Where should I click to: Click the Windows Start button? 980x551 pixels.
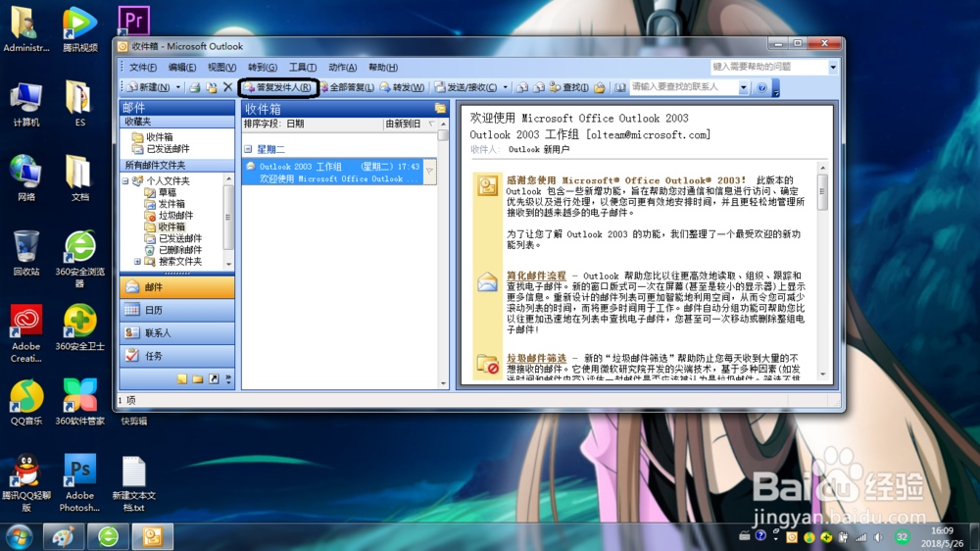click(19, 536)
